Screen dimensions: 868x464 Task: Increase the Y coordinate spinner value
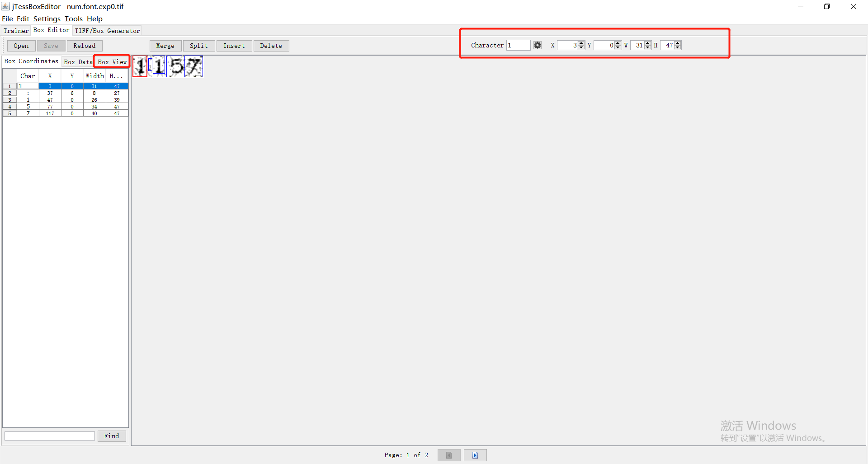point(618,43)
